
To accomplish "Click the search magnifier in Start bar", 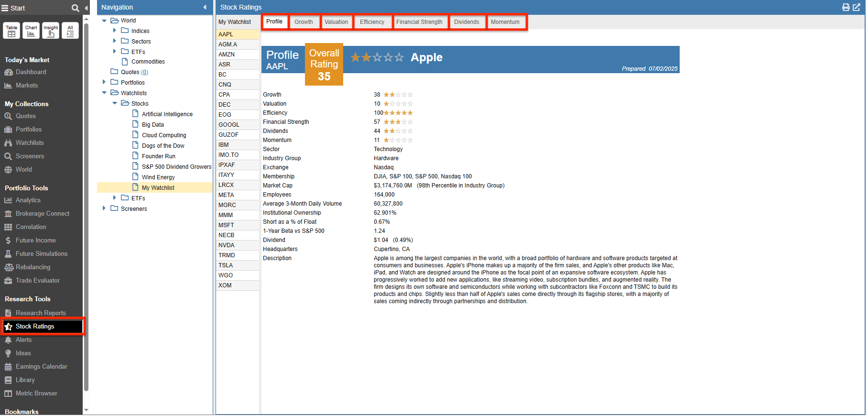I will (x=75, y=8).
